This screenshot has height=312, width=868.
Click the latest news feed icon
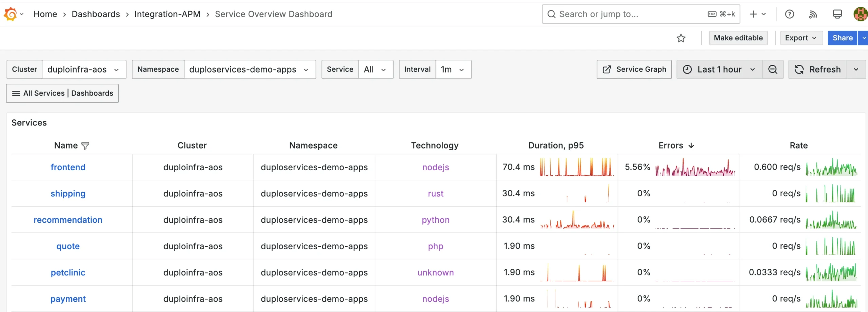(x=813, y=14)
